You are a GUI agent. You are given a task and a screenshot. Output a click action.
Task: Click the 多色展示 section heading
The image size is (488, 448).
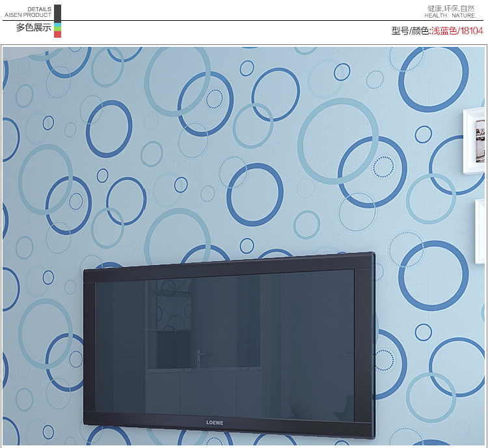[x=33, y=27]
